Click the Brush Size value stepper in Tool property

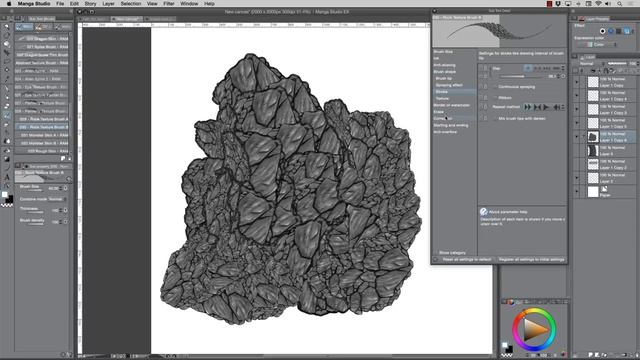coord(61,188)
